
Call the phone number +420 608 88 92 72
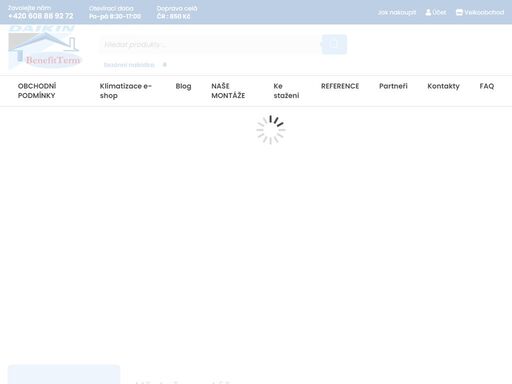point(41,16)
